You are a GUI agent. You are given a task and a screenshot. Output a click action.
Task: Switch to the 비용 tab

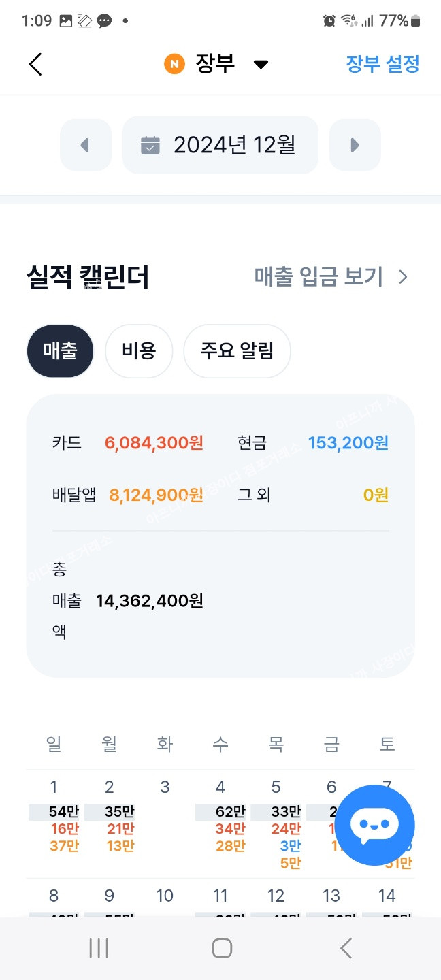(139, 351)
